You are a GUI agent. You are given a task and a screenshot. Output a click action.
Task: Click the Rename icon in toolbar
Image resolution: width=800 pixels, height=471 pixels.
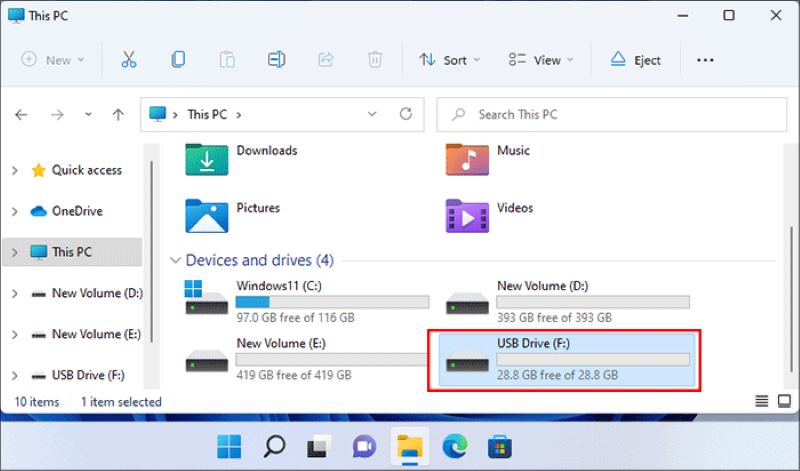tap(276, 60)
